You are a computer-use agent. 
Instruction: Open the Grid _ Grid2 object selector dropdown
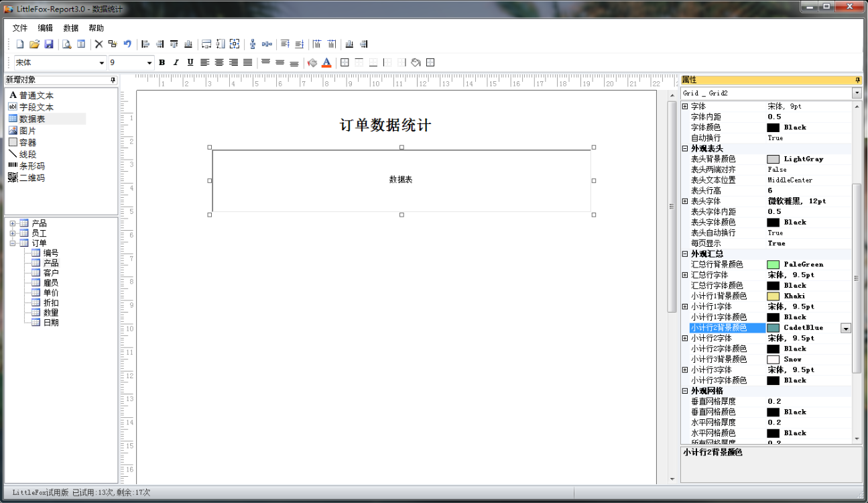(x=856, y=93)
